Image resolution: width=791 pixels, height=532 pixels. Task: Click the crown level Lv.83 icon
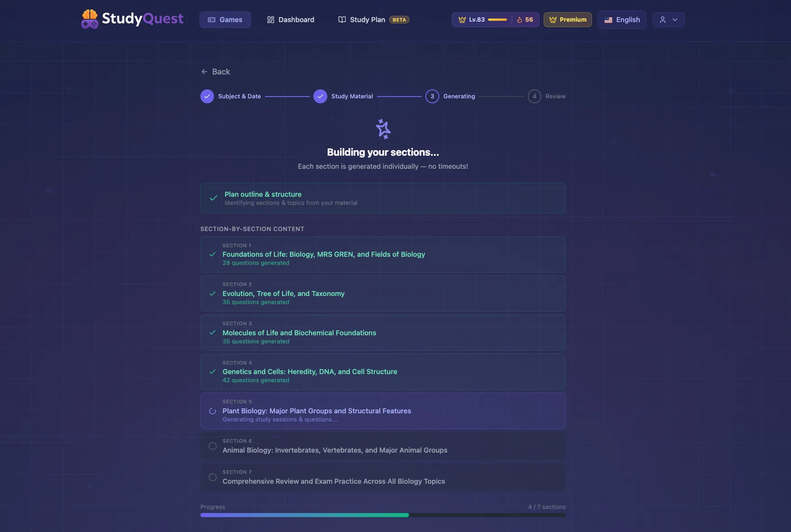click(462, 20)
